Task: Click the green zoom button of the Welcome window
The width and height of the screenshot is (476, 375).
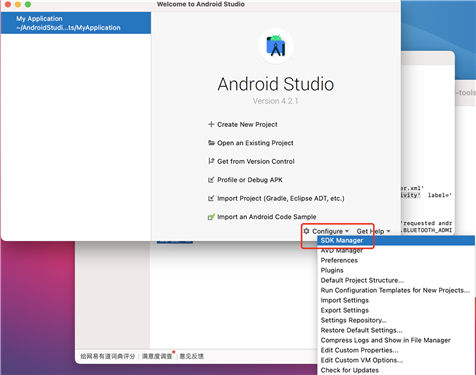Action: click(28, 4)
